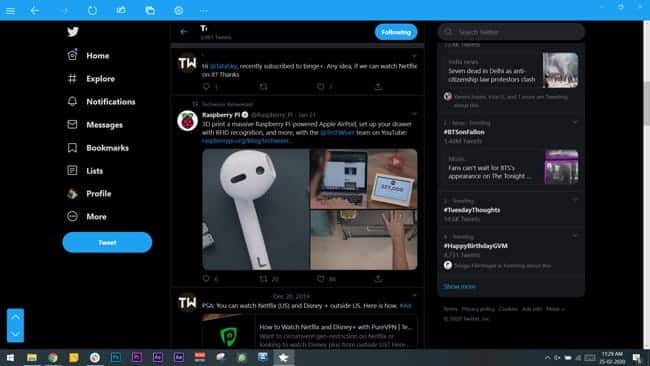Click the blue Tweet button
The width and height of the screenshot is (650, 366).
[x=107, y=242]
